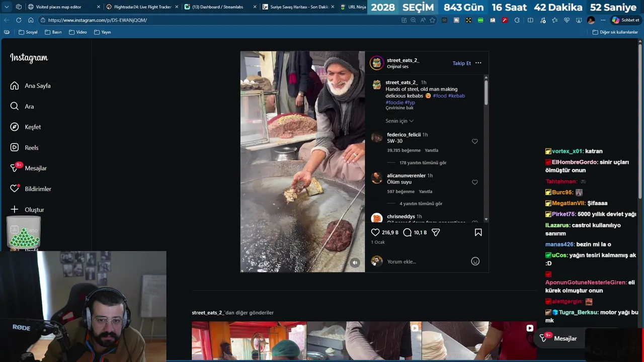This screenshot has width=644, height=362.
Task: Click the street_eats_2_ header avatar
Action: tap(377, 63)
